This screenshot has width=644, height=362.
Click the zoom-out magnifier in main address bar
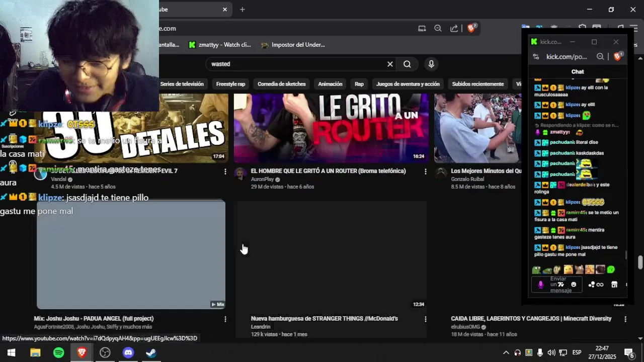(438, 29)
